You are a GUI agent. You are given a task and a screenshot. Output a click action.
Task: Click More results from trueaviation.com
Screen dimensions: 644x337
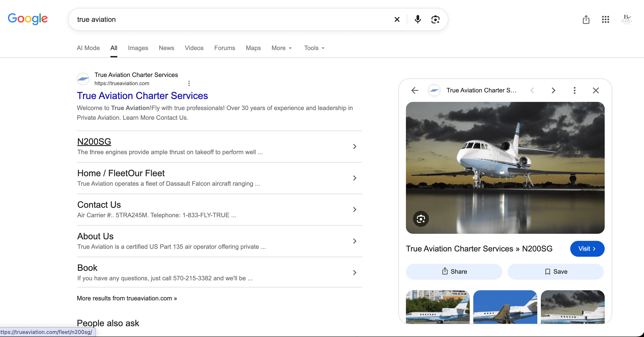(127, 298)
